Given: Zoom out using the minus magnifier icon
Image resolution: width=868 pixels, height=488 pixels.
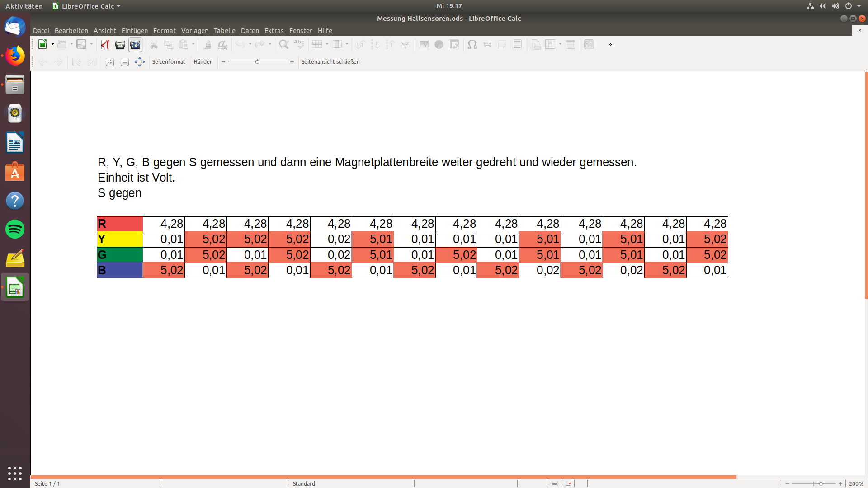Looking at the screenshot, I should 125,62.
